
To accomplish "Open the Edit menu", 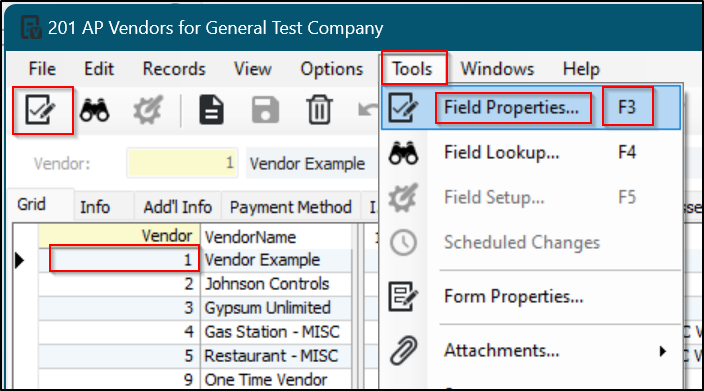I will 99,69.
